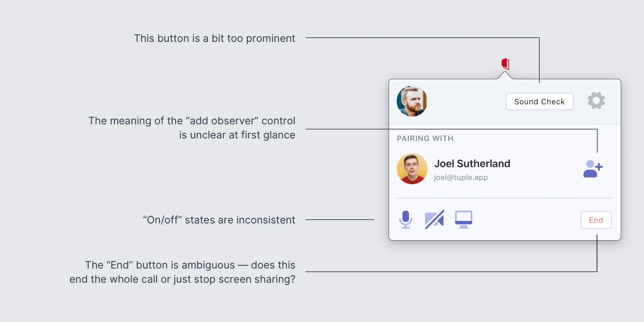The width and height of the screenshot is (644, 322).
Task: Click Joel Sutherland's avatar photo
Action: tap(412, 169)
